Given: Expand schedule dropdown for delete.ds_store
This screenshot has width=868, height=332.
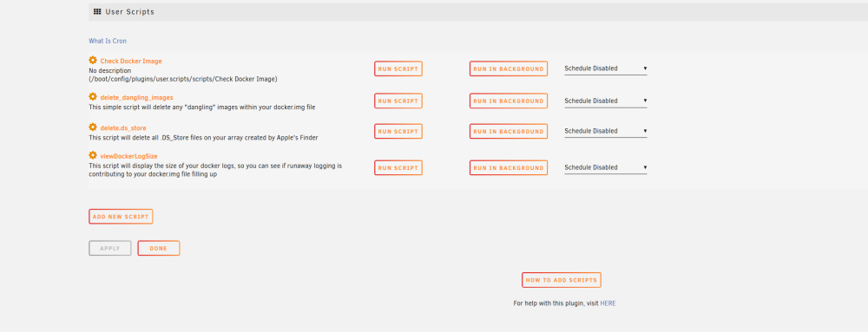Looking at the screenshot, I should tap(606, 132).
